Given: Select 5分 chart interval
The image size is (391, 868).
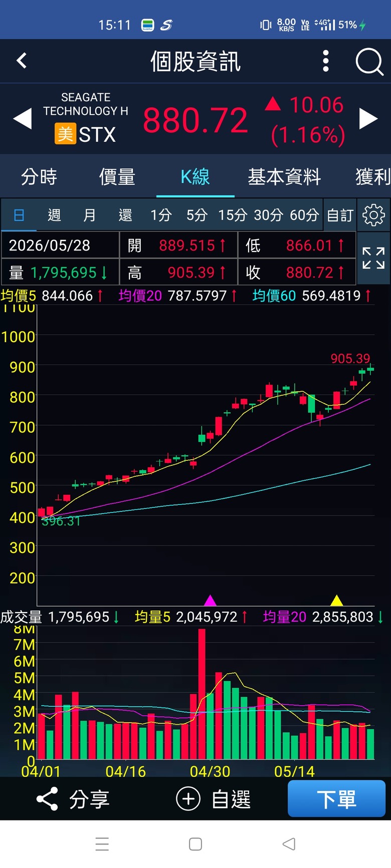Looking at the screenshot, I should tap(197, 215).
